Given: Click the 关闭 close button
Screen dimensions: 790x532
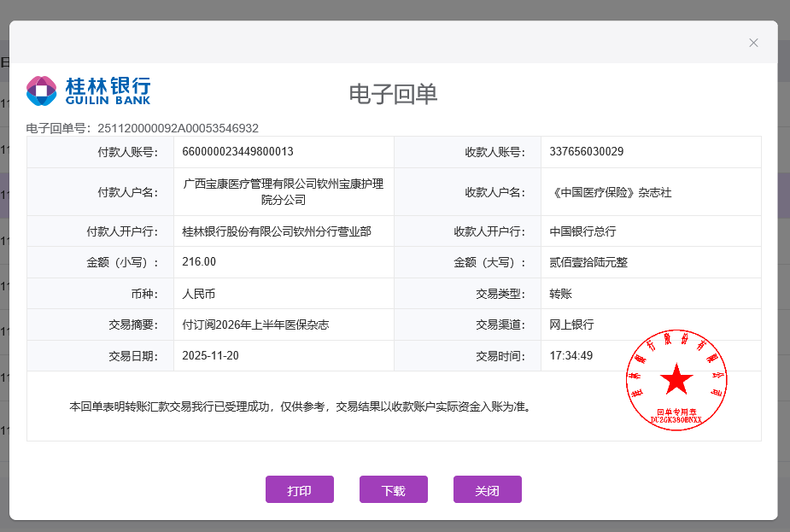Looking at the screenshot, I should pos(487,490).
